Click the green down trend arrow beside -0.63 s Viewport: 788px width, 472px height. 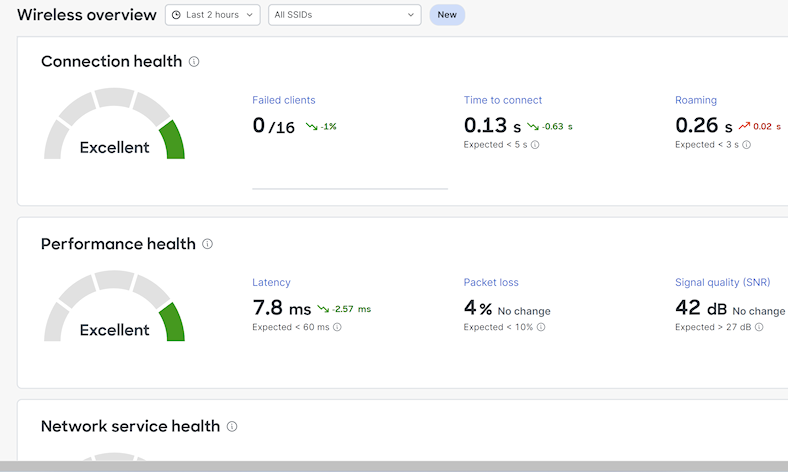tap(533, 127)
